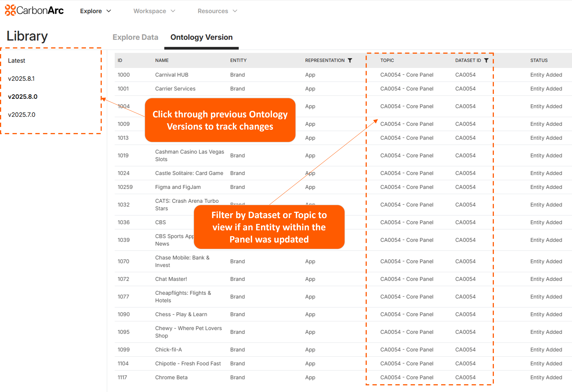Click the NAME column header
This screenshot has width=572, height=392.
coord(162,61)
